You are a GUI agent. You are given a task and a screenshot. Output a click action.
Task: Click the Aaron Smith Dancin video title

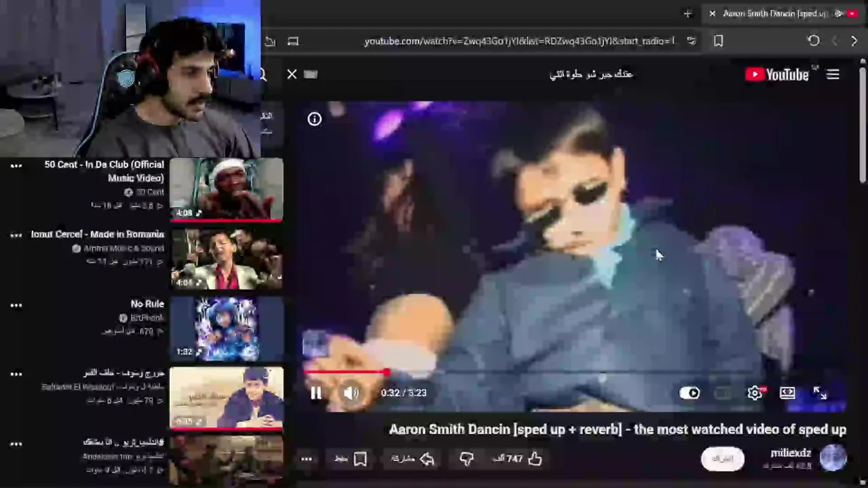pos(618,429)
